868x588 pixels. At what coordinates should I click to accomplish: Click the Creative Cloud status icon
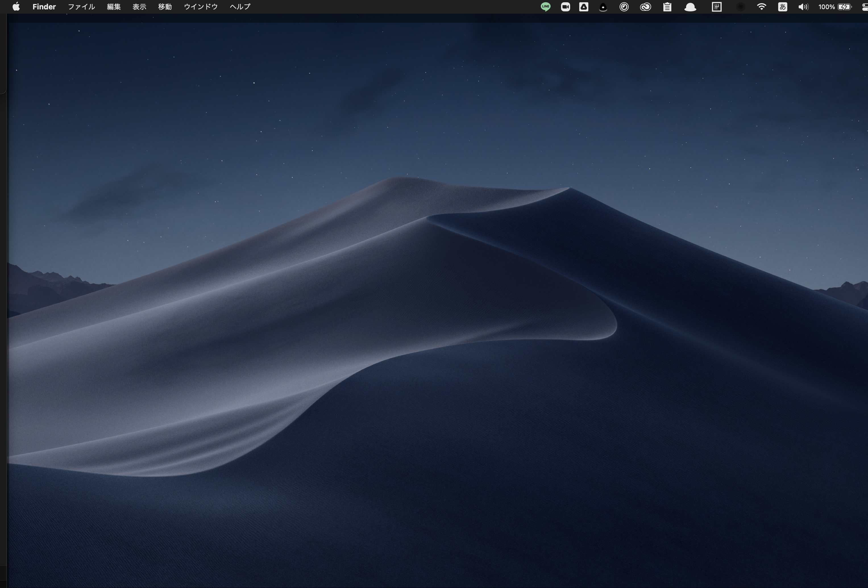645,7
